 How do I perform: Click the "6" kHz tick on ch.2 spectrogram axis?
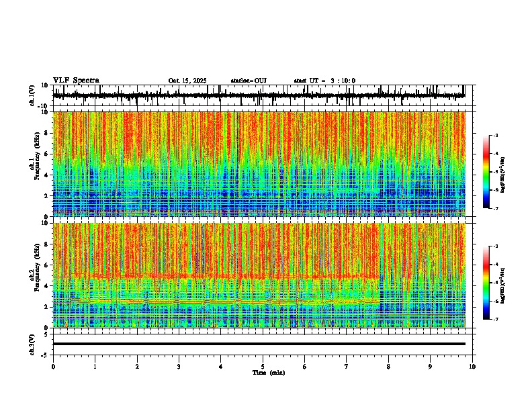click(x=47, y=265)
